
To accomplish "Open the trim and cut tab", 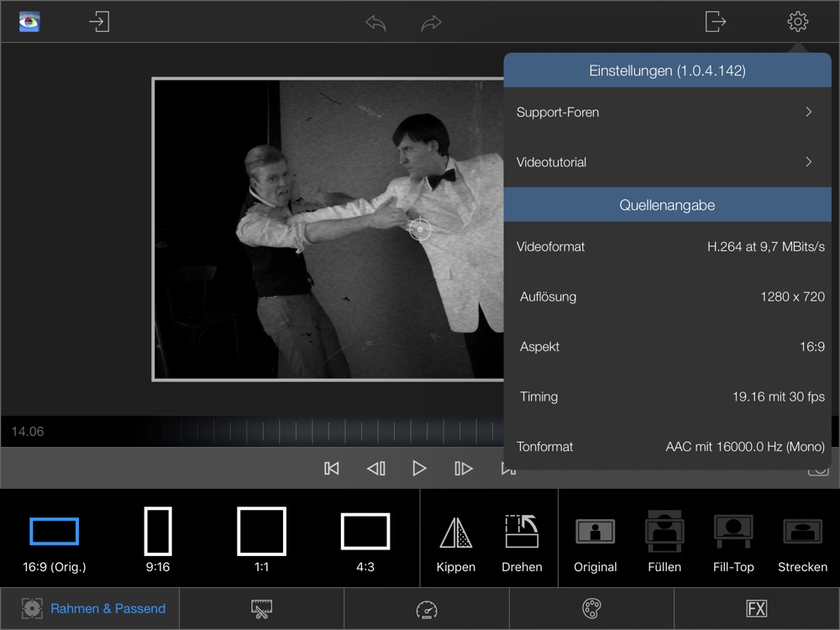I will point(261,609).
